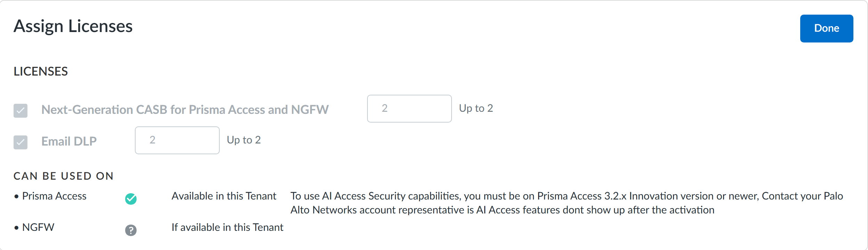This screenshot has height=250, width=868.
Task: Click the 'If available in this Tenant' text
Action: 227,227
